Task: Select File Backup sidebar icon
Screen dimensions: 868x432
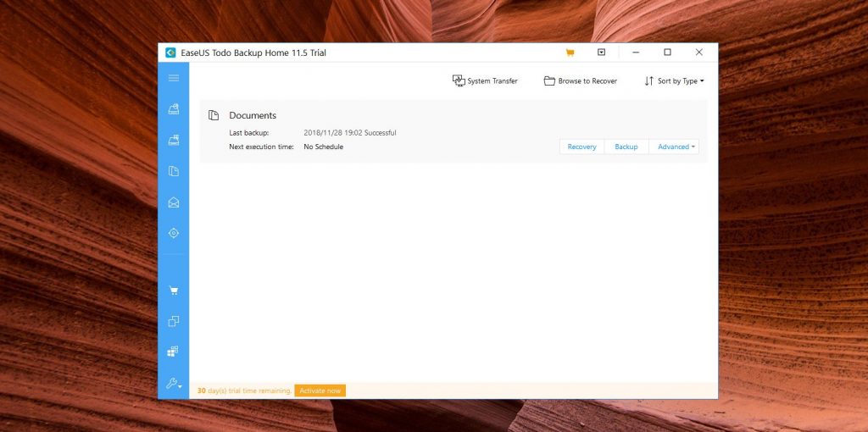Action: click(174, 171)
